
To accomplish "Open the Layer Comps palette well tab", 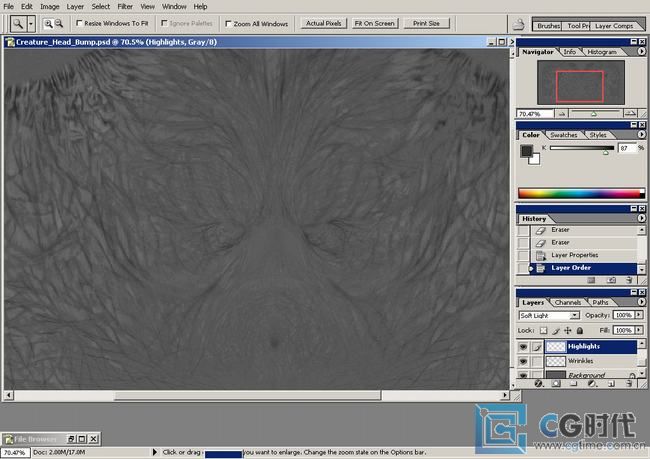I will click(x=614, y=26).
